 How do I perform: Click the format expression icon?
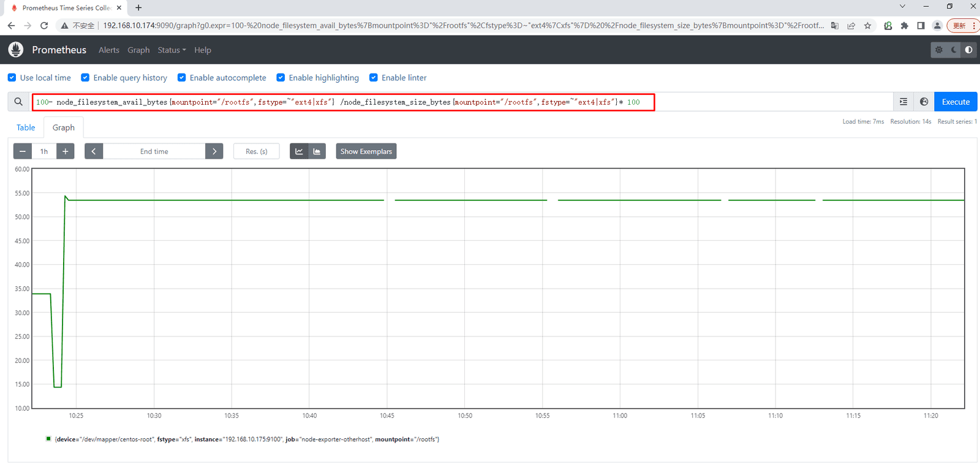(903, 102)
